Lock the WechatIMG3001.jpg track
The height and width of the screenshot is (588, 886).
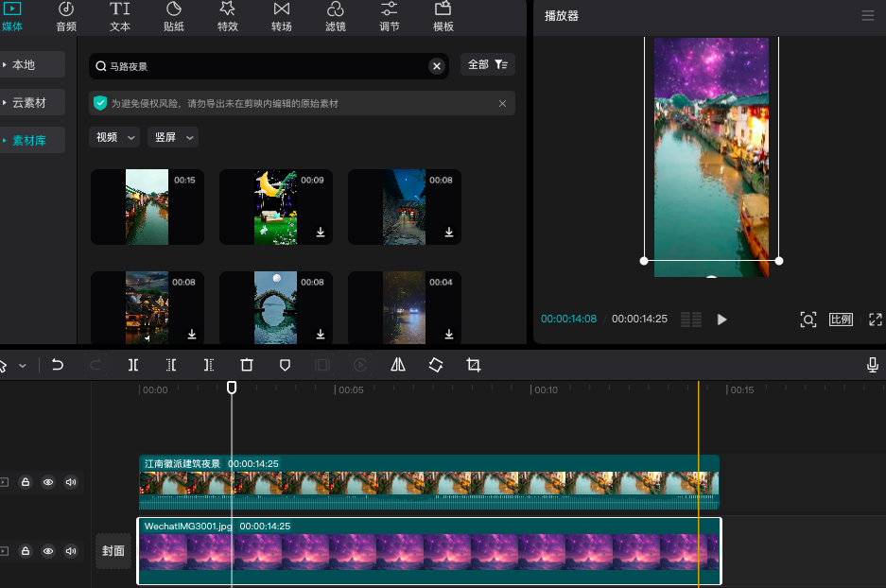point(26,551)
